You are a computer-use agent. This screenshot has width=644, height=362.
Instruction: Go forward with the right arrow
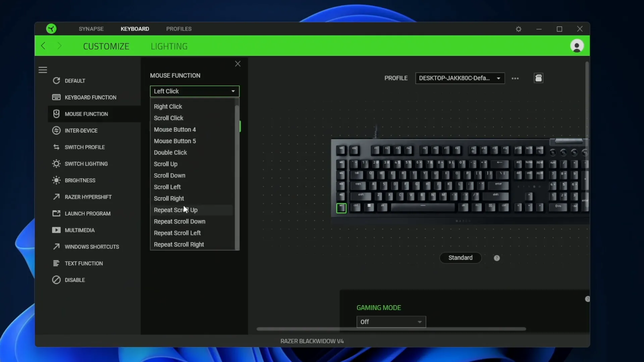point(60,46)
